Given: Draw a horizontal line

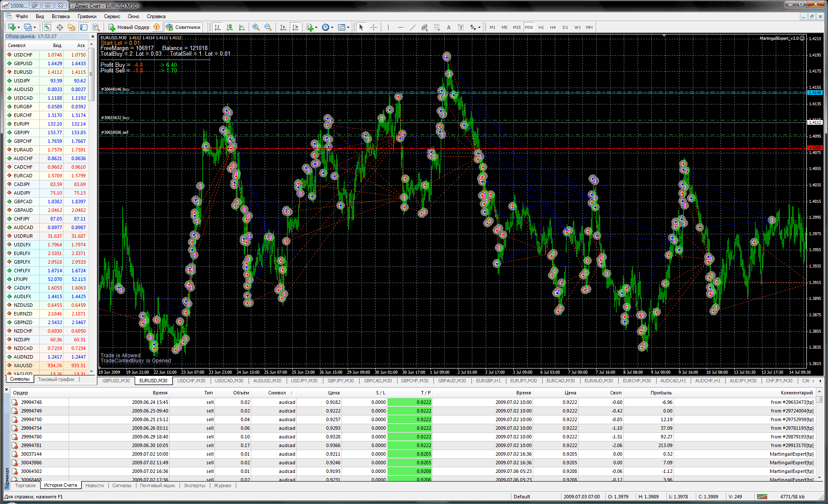Looking at the screenshot, I should click(400, 27).
